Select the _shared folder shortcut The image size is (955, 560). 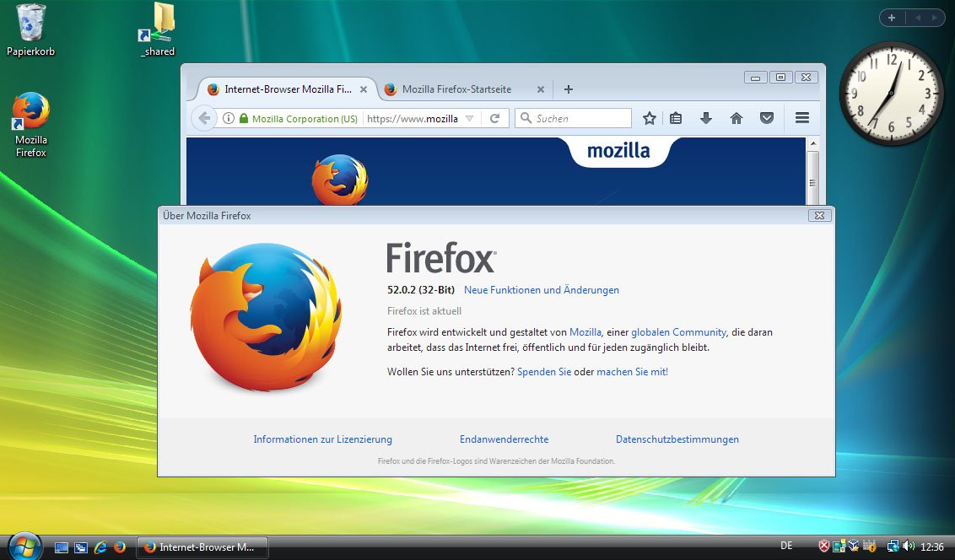click(158, 30)
